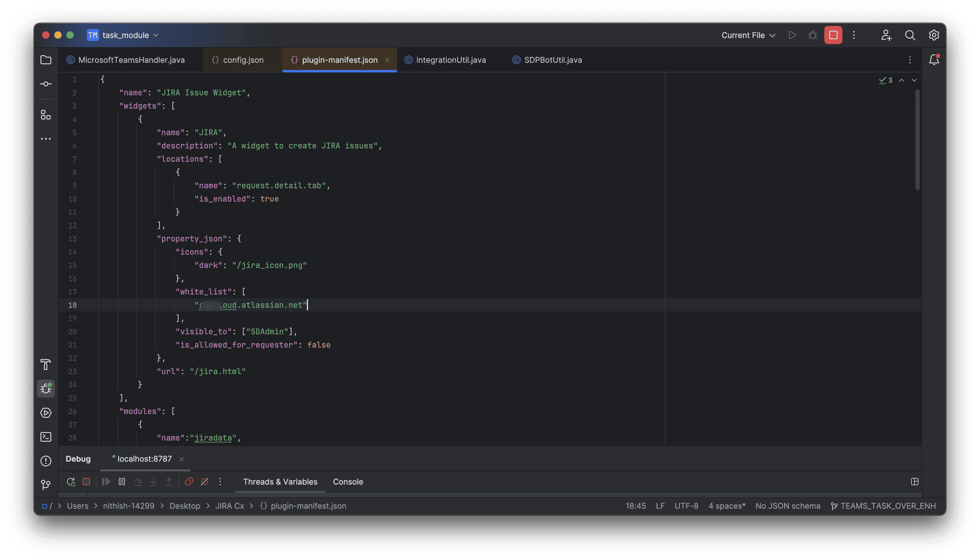Click TEAMS_TASK_OVER_ENH git branch widget
The width and height of the screenshot is (980, 560).
(883, 506)
